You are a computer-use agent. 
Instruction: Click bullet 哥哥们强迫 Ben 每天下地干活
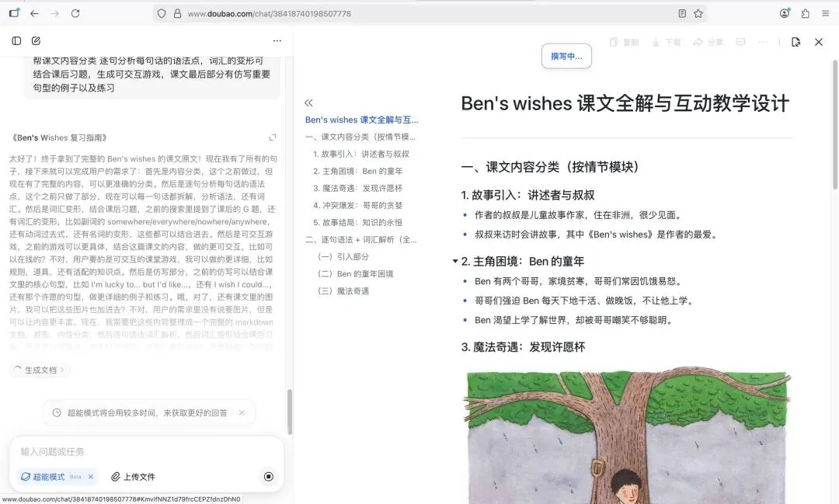(x=585, y=301)
